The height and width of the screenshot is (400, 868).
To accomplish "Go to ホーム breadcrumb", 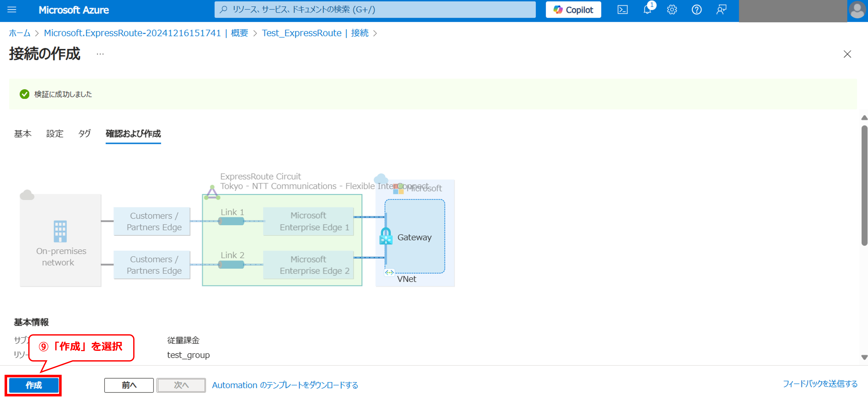I will coord(19,33).
